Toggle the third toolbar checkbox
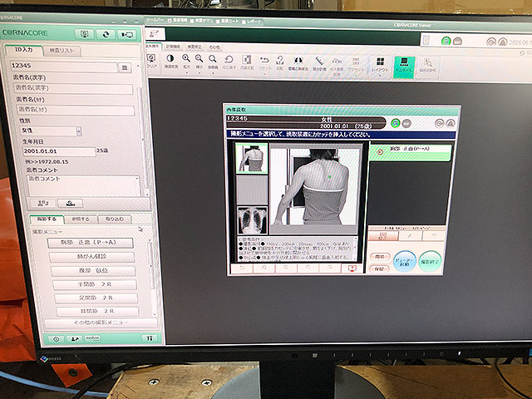Viewport: 532px width, 399px height. point(218,22)
